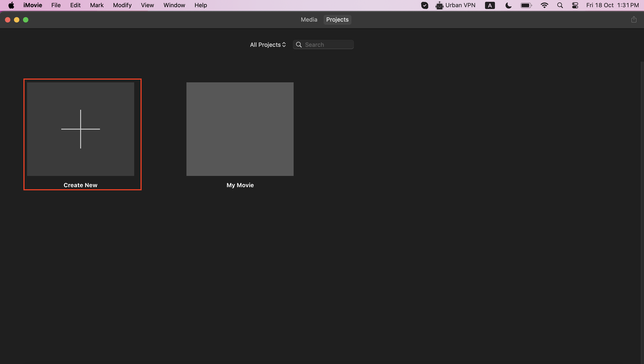Open the Share icon in the title bar
The width and height of the screenshot is (644, 364).
tap(633, 19)
